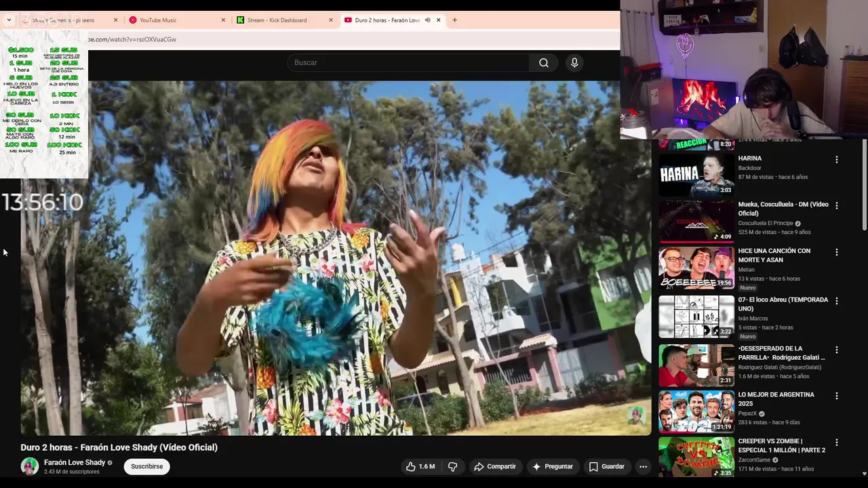The height and width of the screenshot is (488, 868).
Task: Click the thumbs-down dislike icon
Action: (x=452, y=466)
